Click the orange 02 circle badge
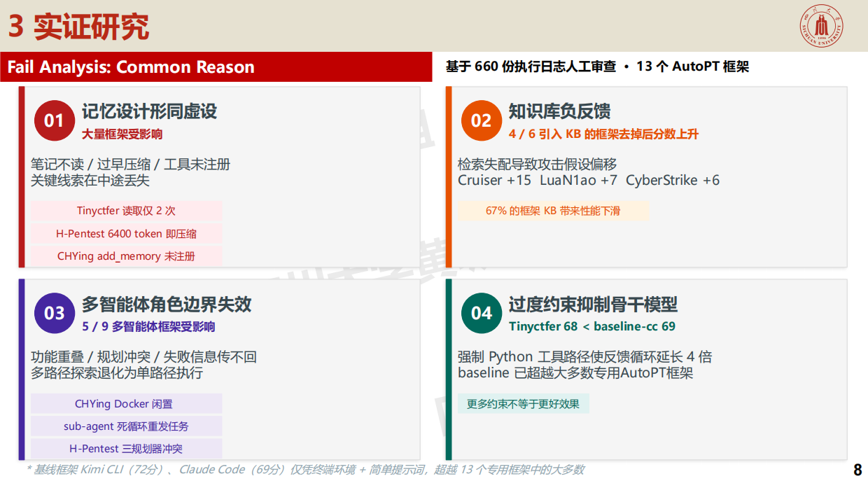The width and height of the screenshot is (868, 488). [481, 120]
